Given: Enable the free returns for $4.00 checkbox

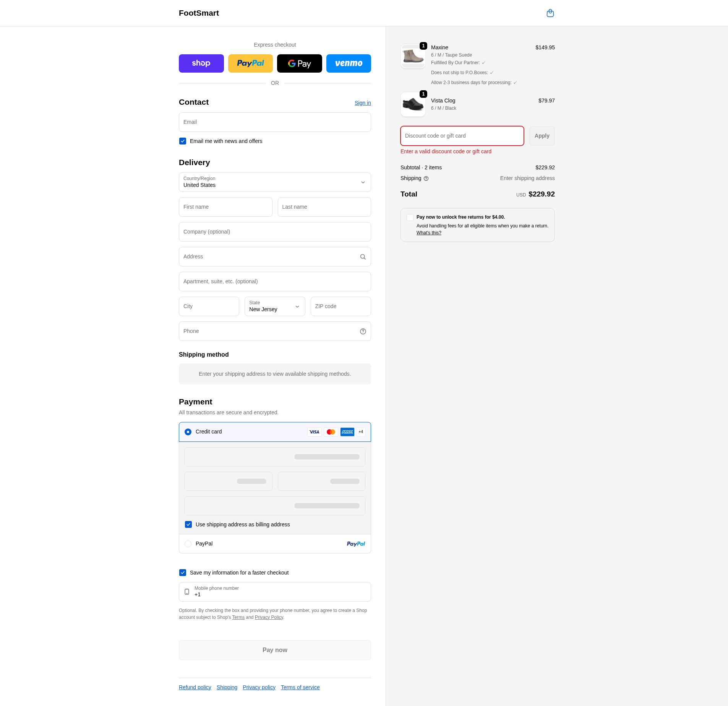Looking at the screenshot, I should 410,217.
